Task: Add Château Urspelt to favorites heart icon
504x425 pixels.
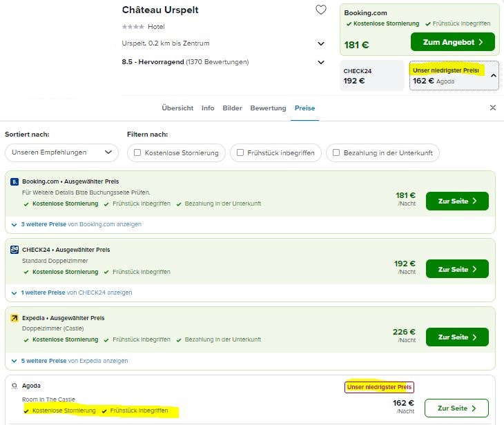Action: 321,10
